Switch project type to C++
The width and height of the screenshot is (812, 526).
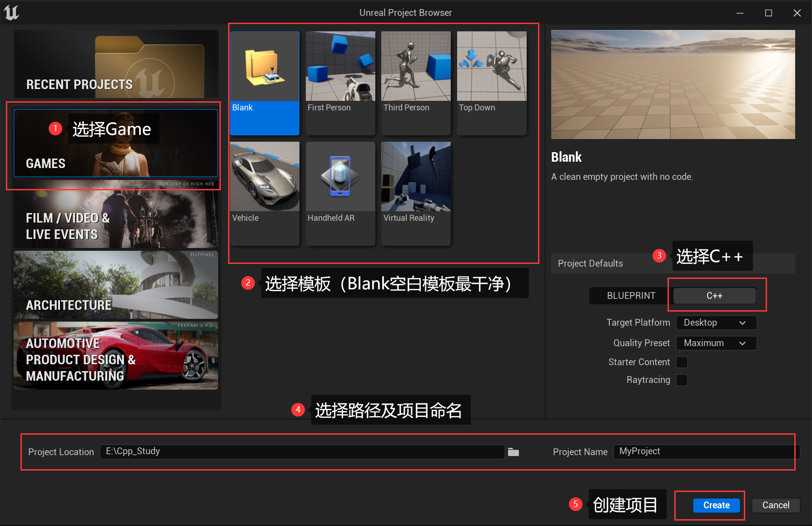coord(714,296)
